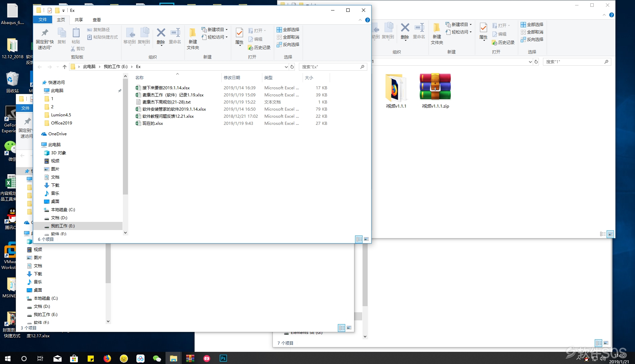The image size is (635, 364).
Task: Click 我的工作 (E:) in address breadcrumb
Action: pos(116,67)
